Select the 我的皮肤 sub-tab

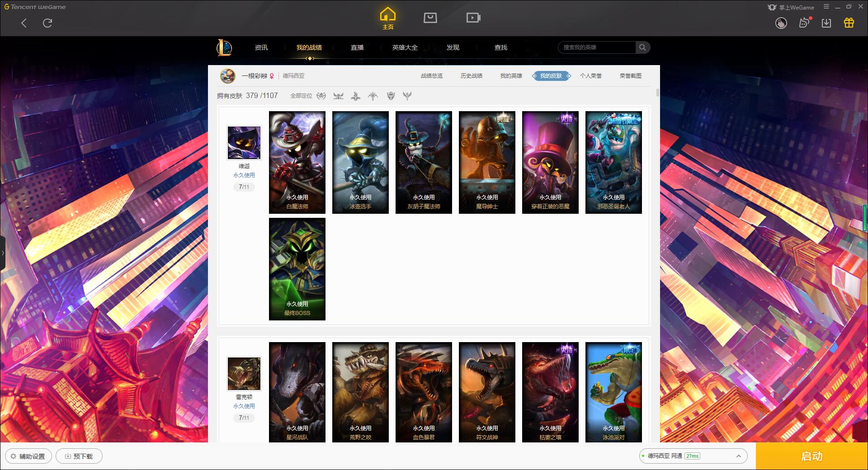[x=551, y=76]
